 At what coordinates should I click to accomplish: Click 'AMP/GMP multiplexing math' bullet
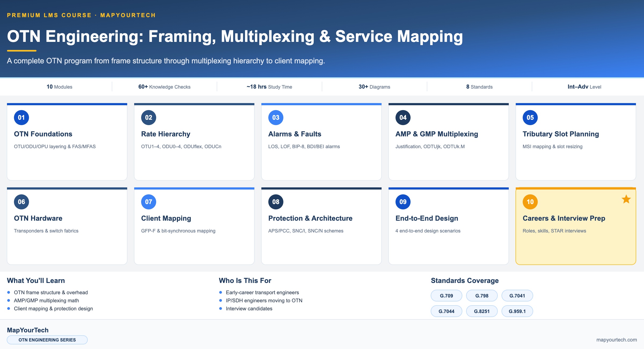point(46,301)
